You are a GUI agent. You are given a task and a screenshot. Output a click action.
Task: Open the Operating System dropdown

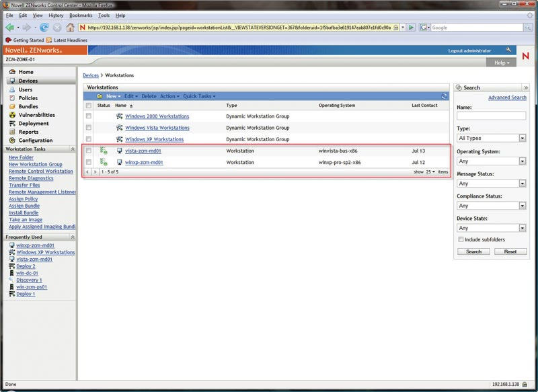tap(492, 161)
